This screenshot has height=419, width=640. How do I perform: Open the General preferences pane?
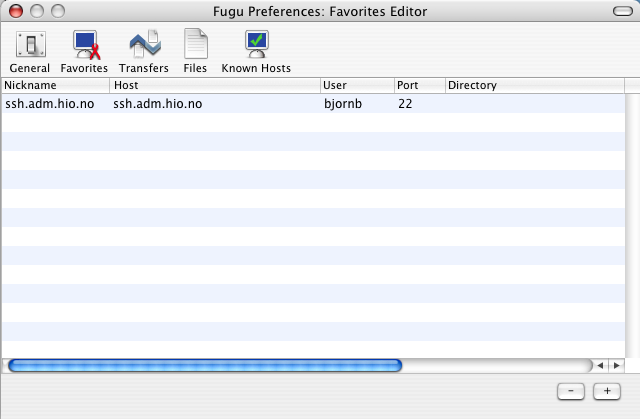pyautogui.click(x=30, y=51)
